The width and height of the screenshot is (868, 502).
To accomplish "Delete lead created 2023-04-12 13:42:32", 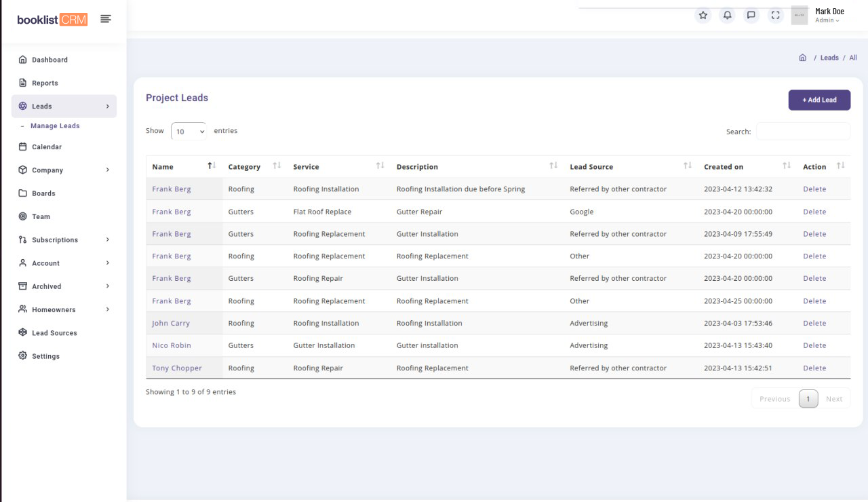I will [814, 189].
